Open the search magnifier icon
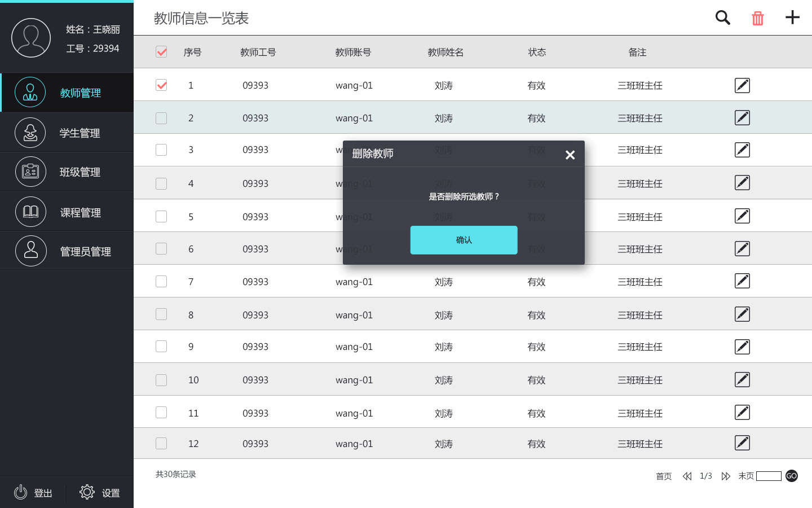The image size is (812, 508). pos(723,17)
